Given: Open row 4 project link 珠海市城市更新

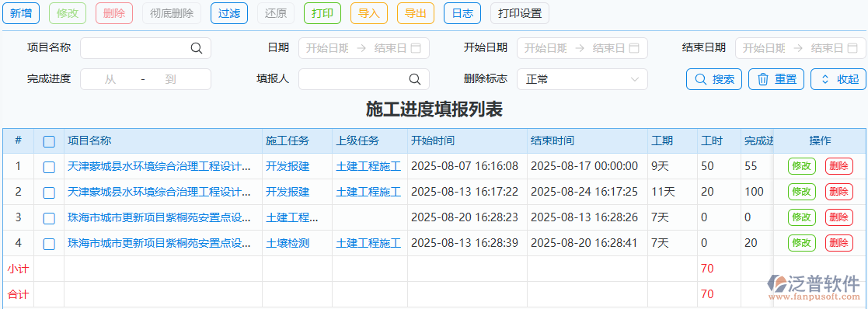Looking at the screenshot, I should pos(159,243).
